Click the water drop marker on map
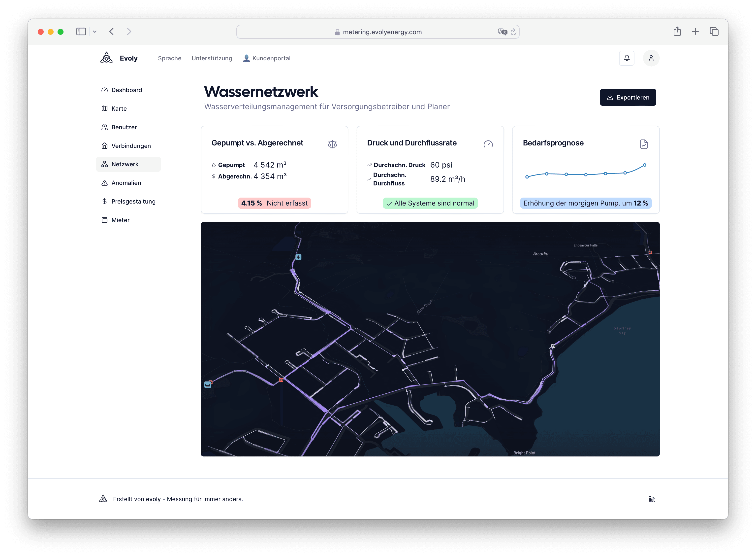The image size is (756, 556). pyautogui.click(x=298, y=257)
